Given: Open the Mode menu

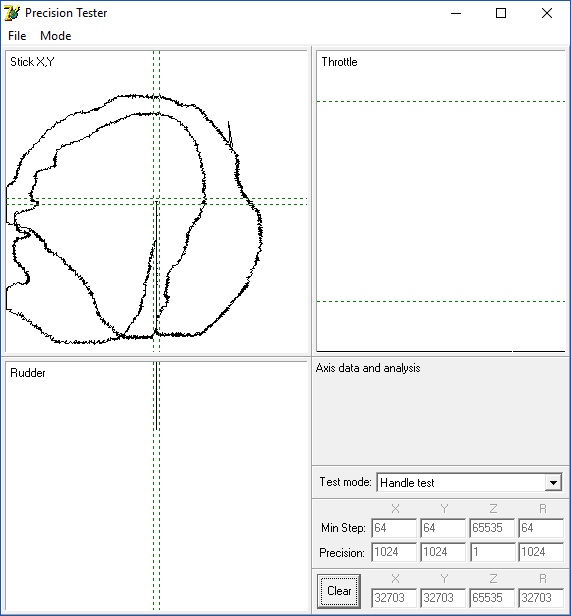Looking at the screenshot, I should point(55,36).
